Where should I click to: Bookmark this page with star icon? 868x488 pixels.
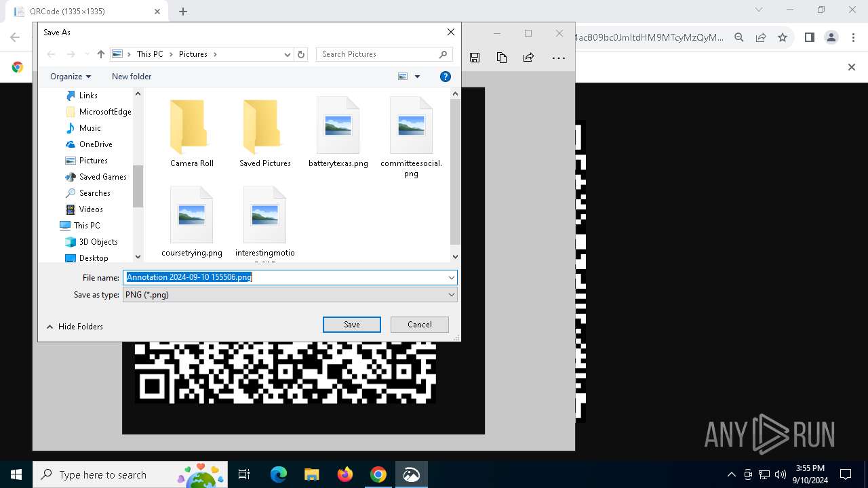(x=783, y=37)
